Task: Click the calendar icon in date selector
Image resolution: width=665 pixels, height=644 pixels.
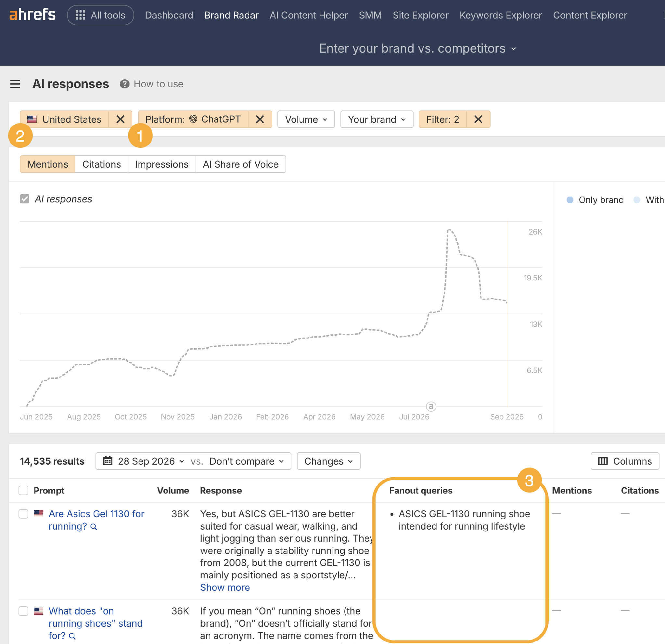Action: (108, 461)
